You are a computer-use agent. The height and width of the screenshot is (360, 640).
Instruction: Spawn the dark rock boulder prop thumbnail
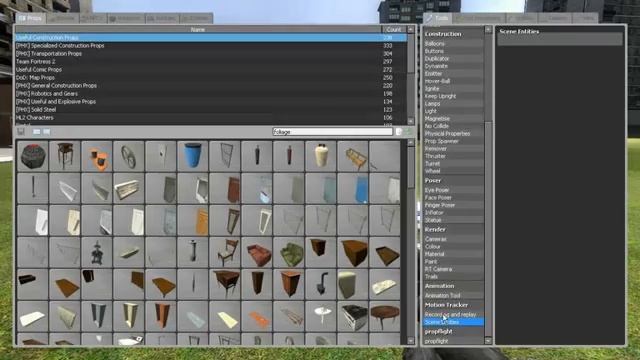point(33,156)
